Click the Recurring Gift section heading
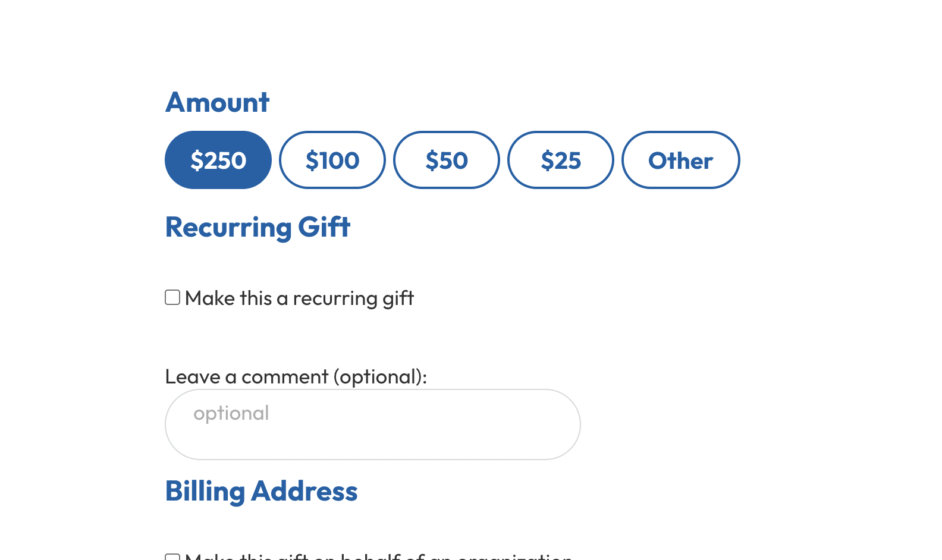942x560 pixels. tap(258, 227)
